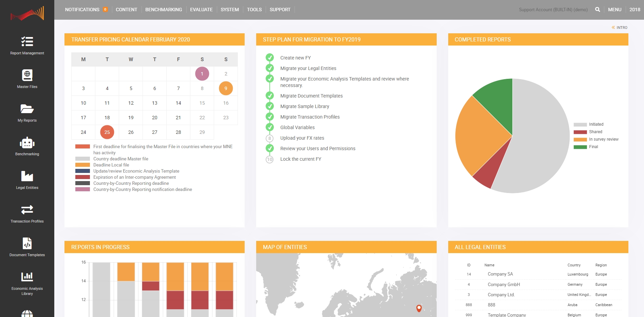
Task: Select February 25 deadline on calendar
Action: click(107, 132)
